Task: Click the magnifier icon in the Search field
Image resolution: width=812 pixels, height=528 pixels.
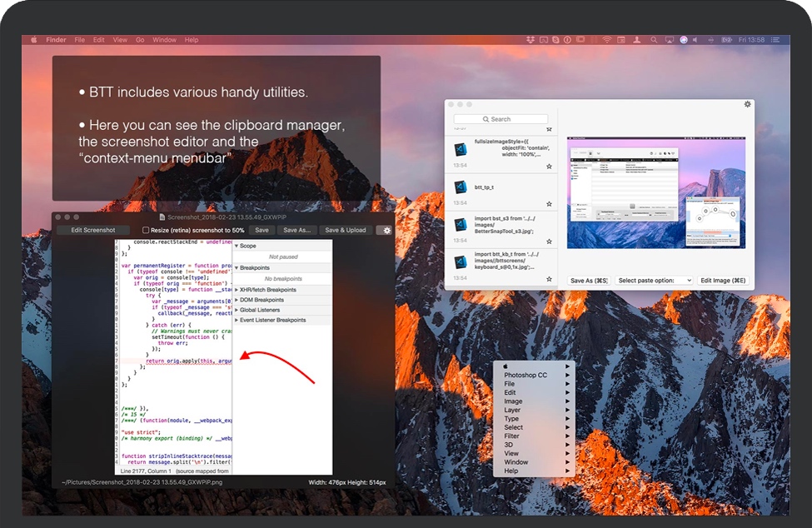Action: (486, 119)
